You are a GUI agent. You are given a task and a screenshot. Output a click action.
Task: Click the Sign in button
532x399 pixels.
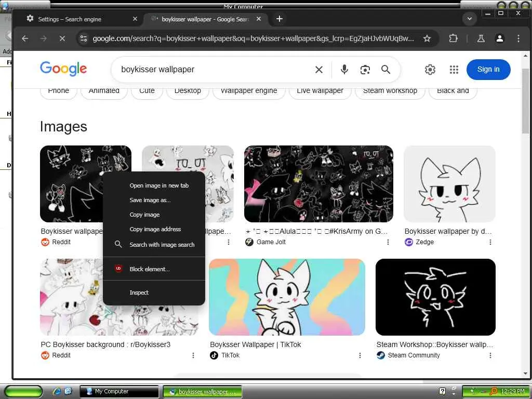[488, 70]
